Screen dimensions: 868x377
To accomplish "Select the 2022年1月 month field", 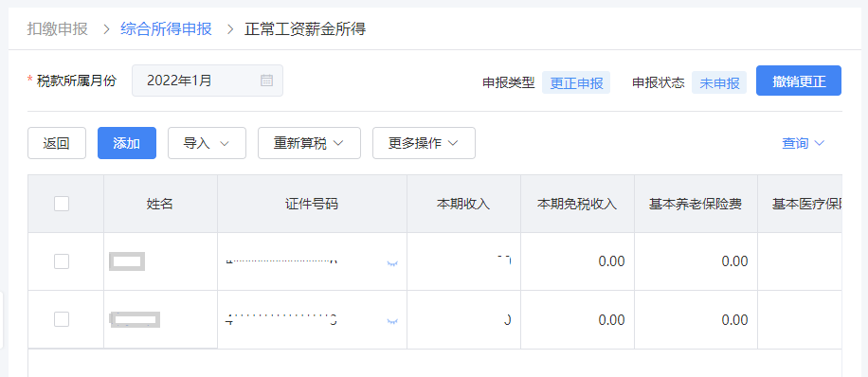I will [207, 81].
